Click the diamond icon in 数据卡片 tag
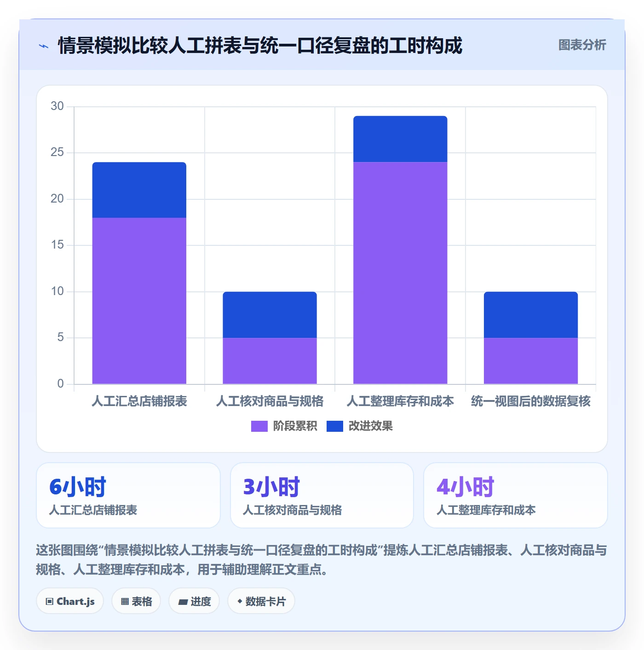 pyautogui.click(x=240, y=601)
